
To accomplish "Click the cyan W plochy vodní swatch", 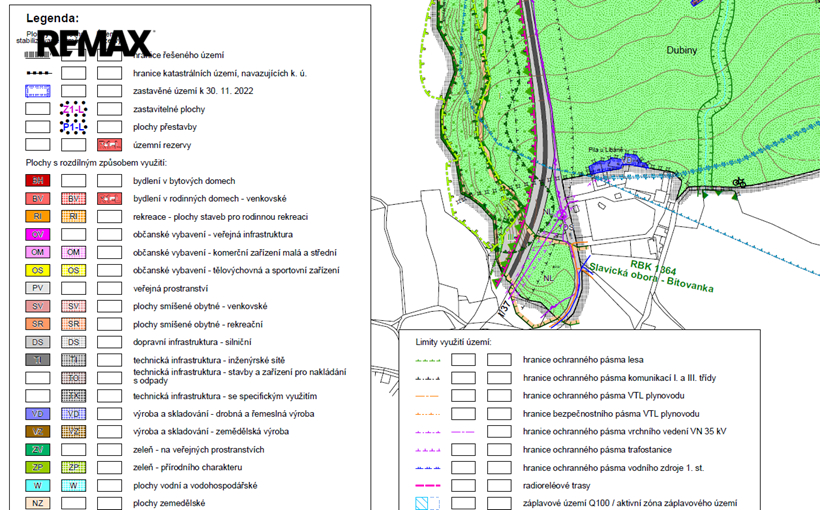I will point(38,485).
